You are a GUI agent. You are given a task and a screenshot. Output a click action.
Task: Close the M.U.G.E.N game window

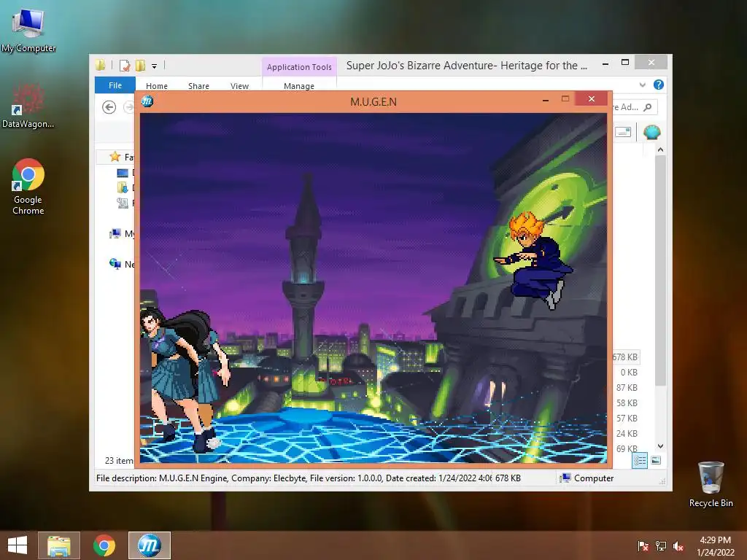click(591, 98)
